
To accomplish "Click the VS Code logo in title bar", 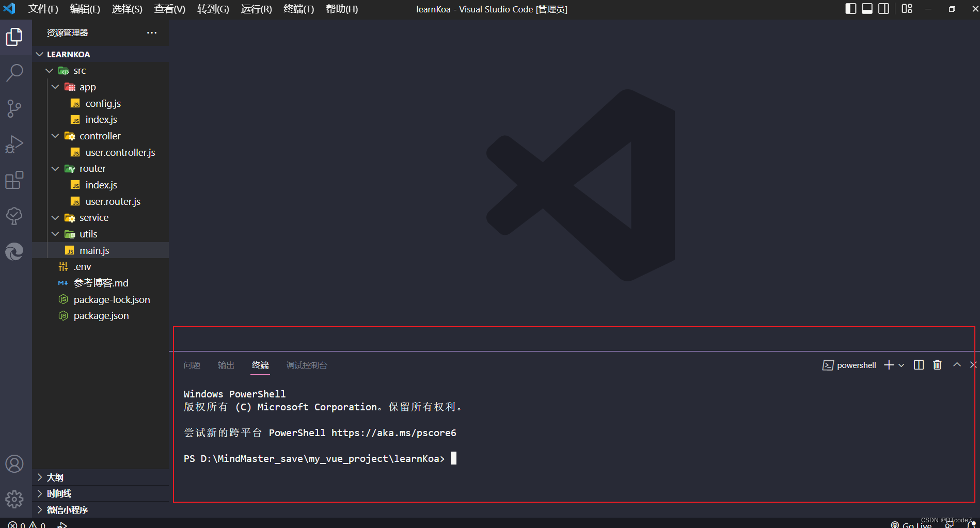I will click(9, 9).
